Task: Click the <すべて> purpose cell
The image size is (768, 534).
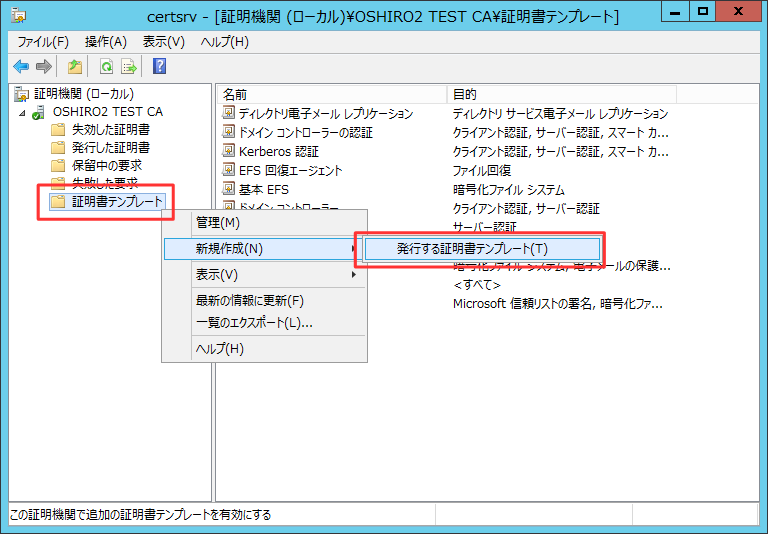Action: [x=477, y=285]
